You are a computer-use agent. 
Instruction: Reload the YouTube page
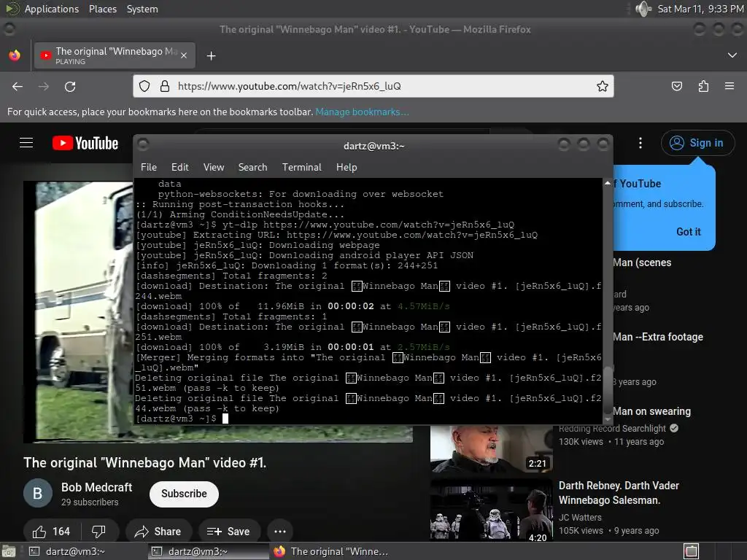pyautogui.click(x=70, y=86)
